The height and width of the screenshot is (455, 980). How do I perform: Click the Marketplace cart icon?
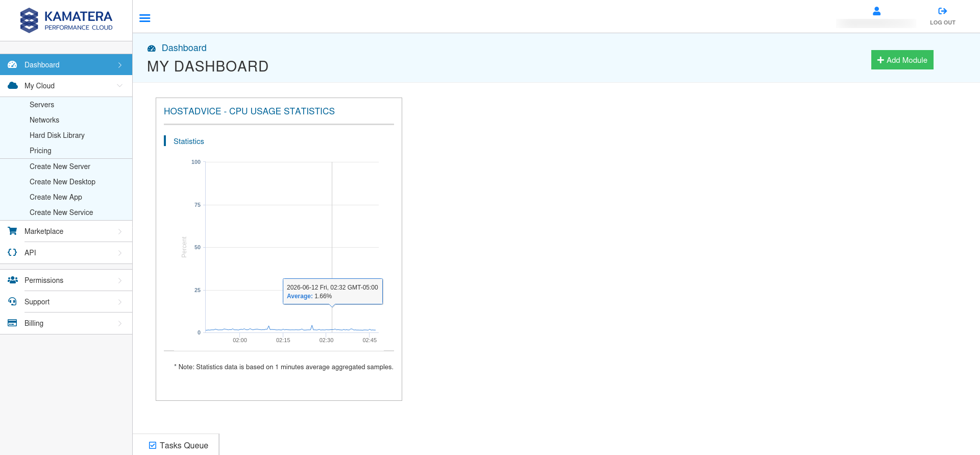[12, 231]
